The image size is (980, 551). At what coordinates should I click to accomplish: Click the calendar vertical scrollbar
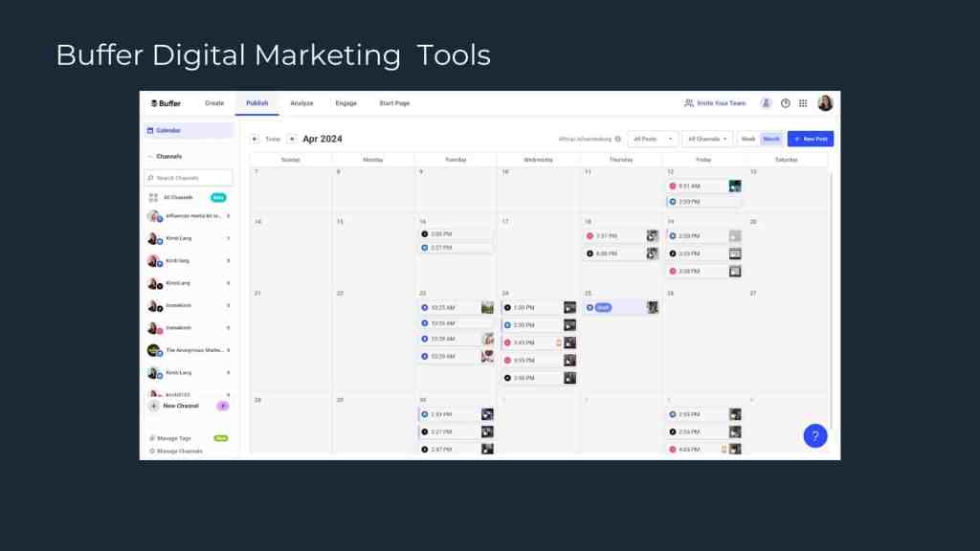tap(831, 299)
